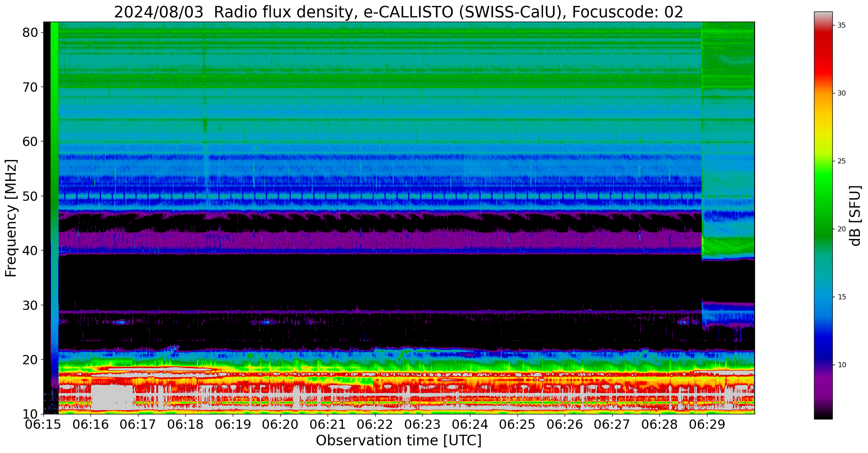Screen dimensions: 868x453
Task: Click the 70 MHz frequency tick label
Action: (x=30, y=87)
